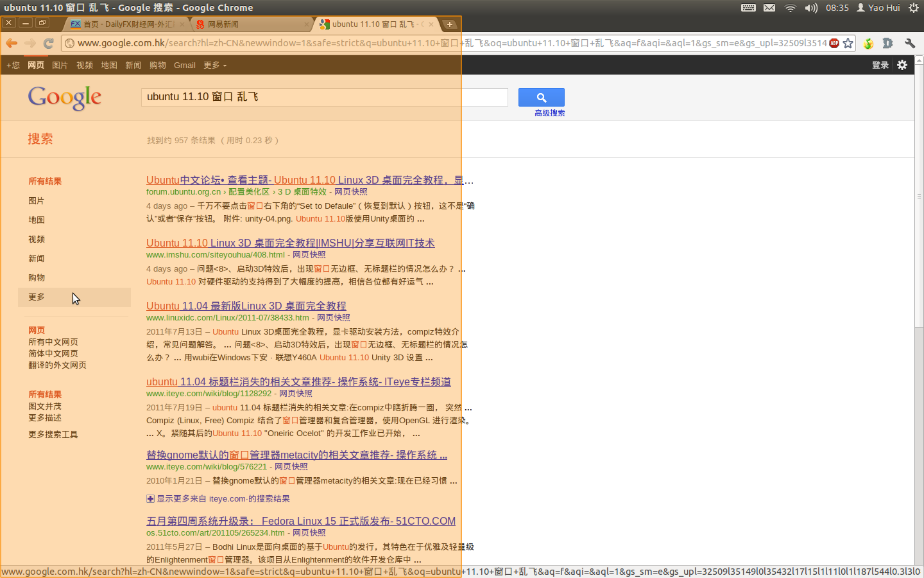Open Google options gear icon
924x578 pixels.
(x=902, y=65)
